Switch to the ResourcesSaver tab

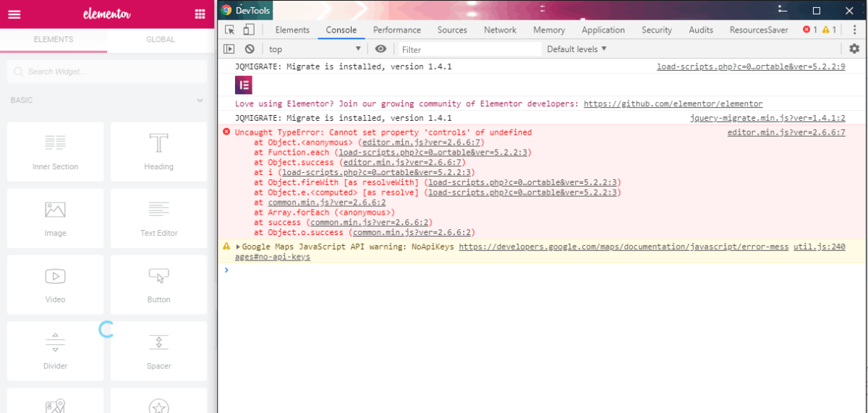coord(759,30)
